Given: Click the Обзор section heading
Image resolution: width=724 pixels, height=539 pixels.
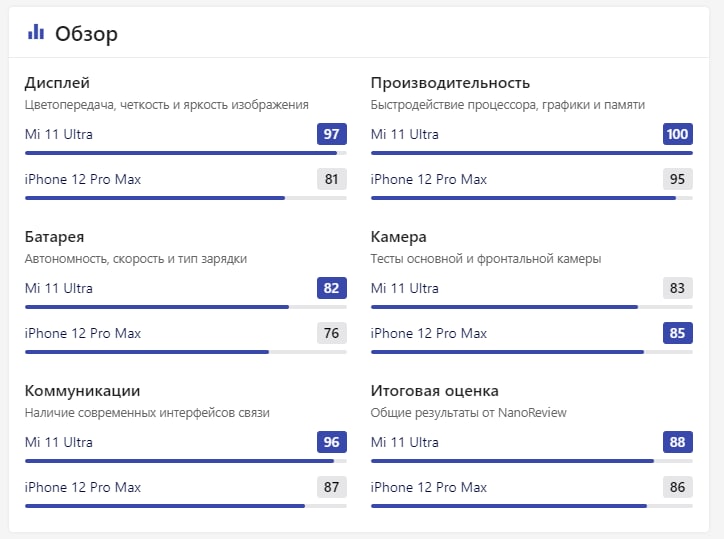Looking at the screenshot, I should (x=86, y=34).
